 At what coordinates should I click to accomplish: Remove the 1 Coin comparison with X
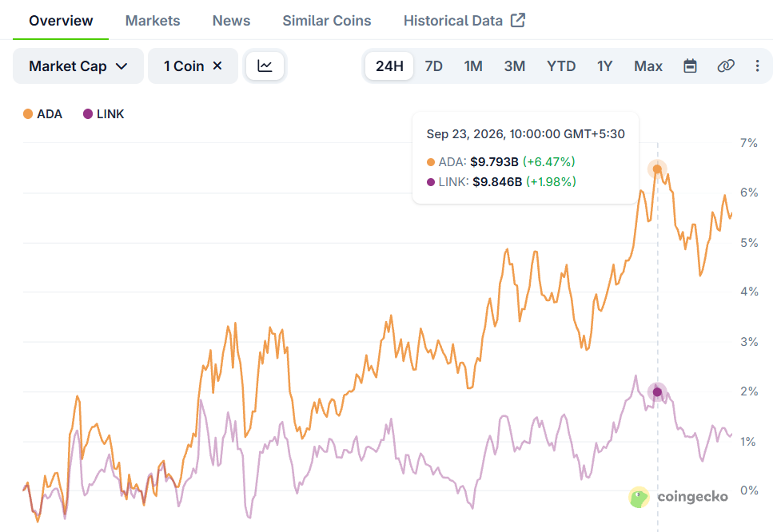pos(217,66)
